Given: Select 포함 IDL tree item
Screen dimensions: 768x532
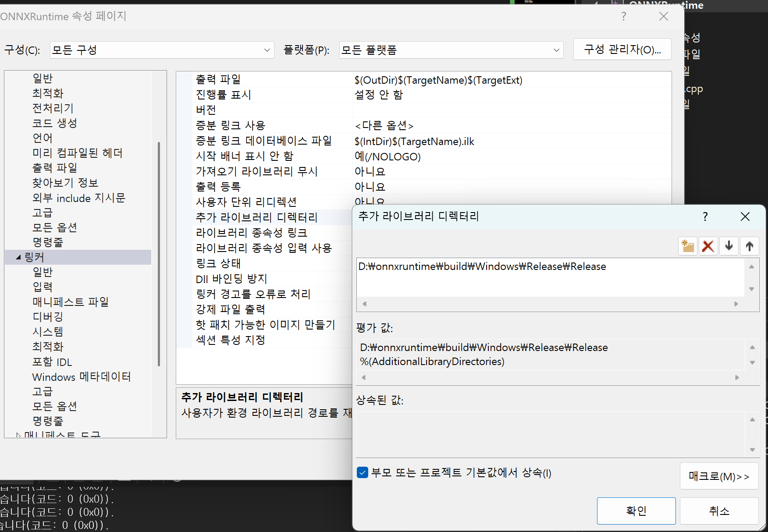Looking at the screenshot, I should (52, 362).
